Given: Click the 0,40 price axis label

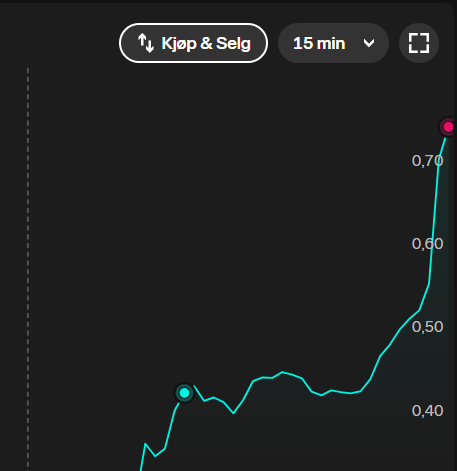Looking at the screenshot, I should click(x=427, y=410).
